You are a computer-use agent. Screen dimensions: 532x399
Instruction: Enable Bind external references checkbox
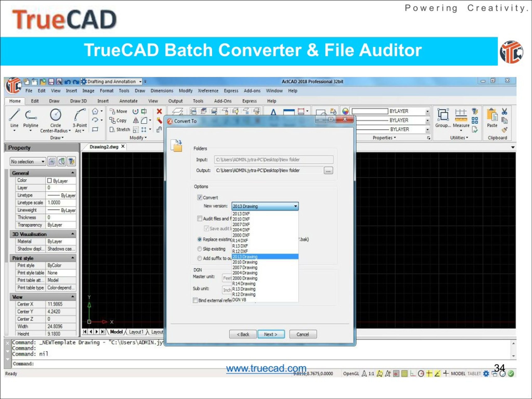click(x=195, y=300)
